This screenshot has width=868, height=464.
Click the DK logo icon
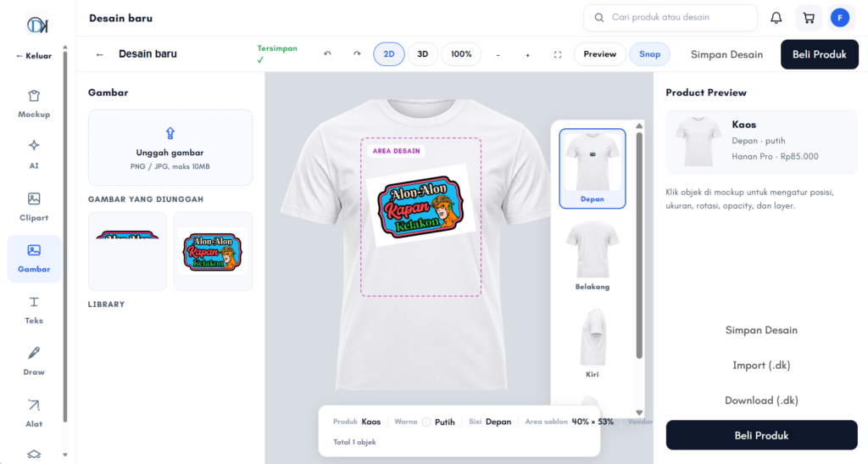pos(37,25)
